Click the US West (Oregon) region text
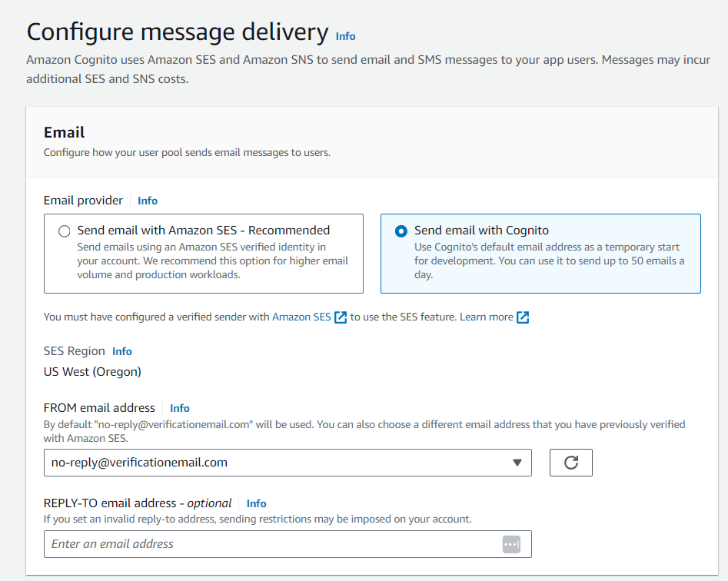 (x=92, y=372)
